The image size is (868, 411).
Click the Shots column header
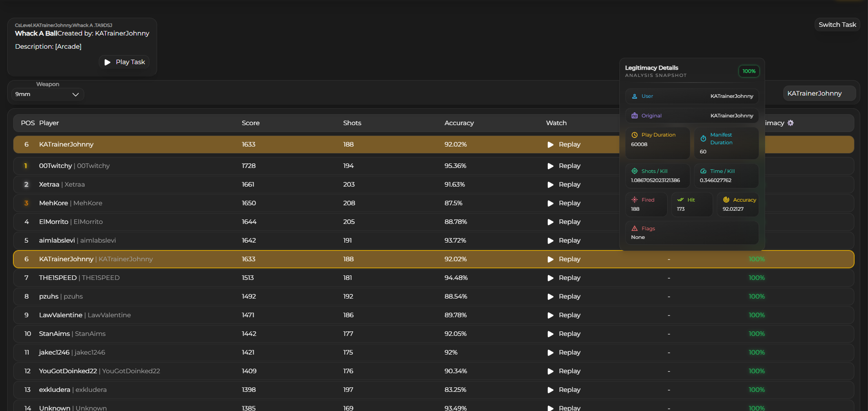(x=352, y=123)
